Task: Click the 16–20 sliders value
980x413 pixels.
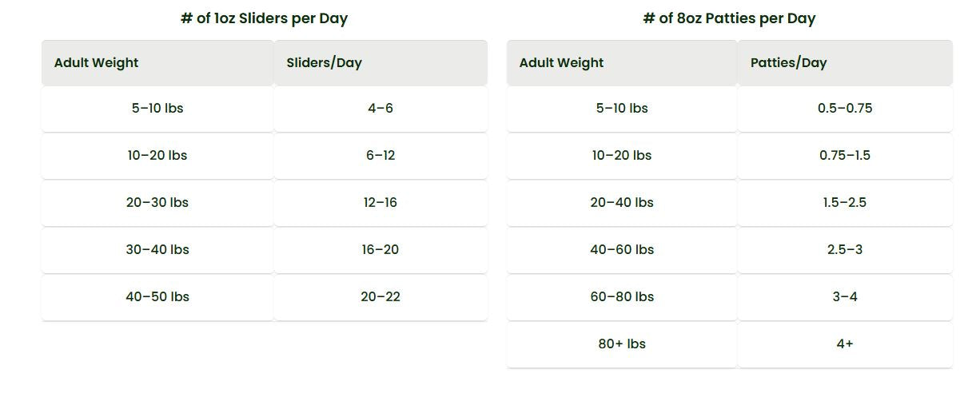Action: [x=380, y=250]
